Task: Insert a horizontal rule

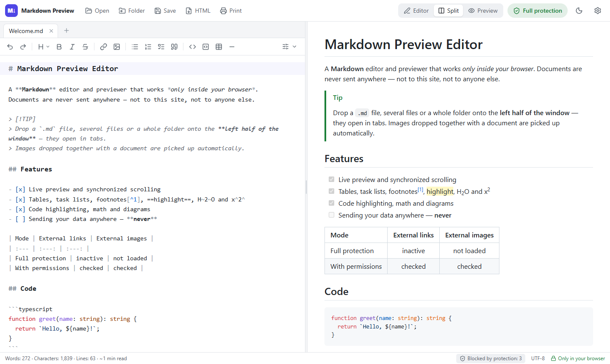Action: click(x=232, y=47)
